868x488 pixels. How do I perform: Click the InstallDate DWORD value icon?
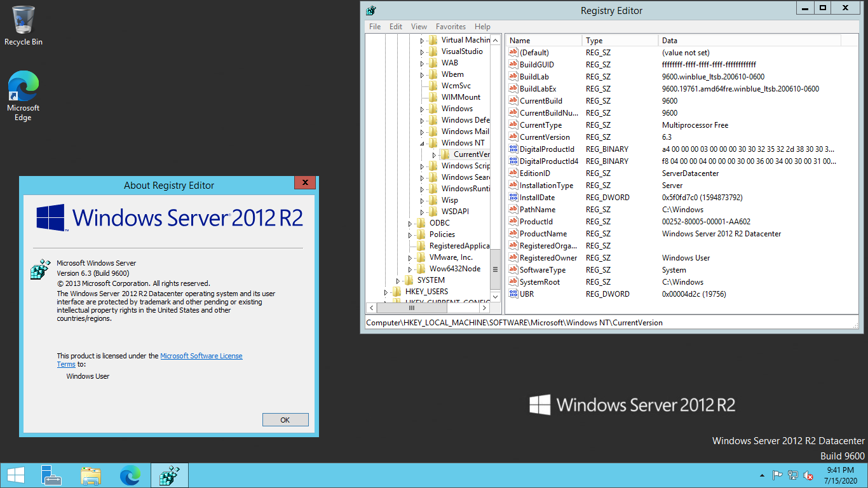pos(513,198)
